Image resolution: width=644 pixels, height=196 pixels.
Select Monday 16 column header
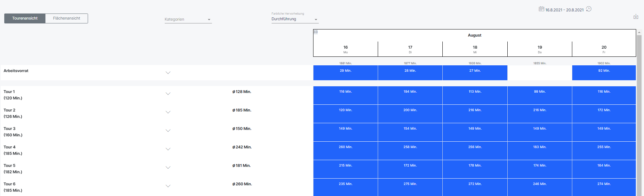coord(345,49)
